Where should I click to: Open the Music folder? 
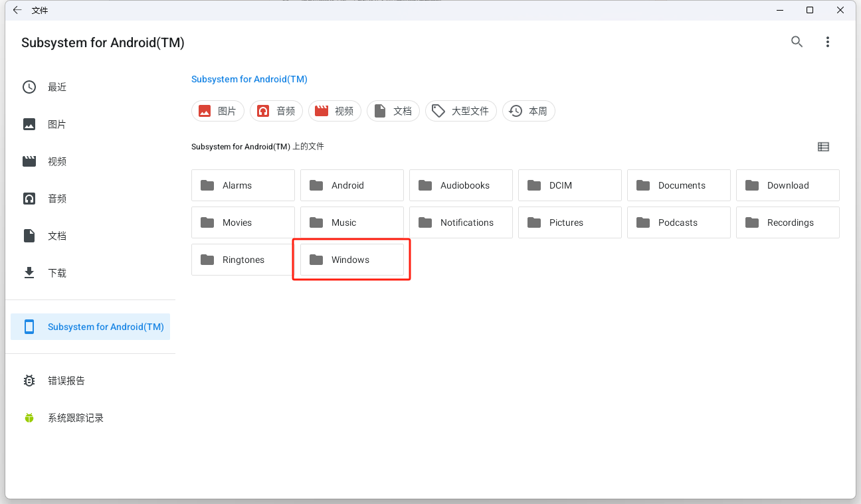352,222
